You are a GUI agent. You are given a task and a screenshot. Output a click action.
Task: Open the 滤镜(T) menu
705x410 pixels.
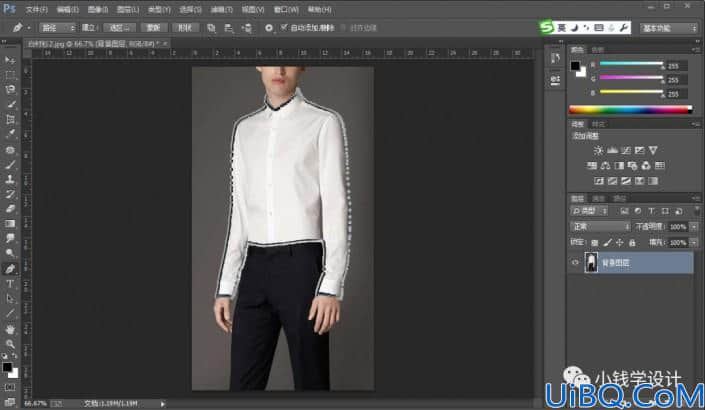pyautogui.click(x=221, y=9)
